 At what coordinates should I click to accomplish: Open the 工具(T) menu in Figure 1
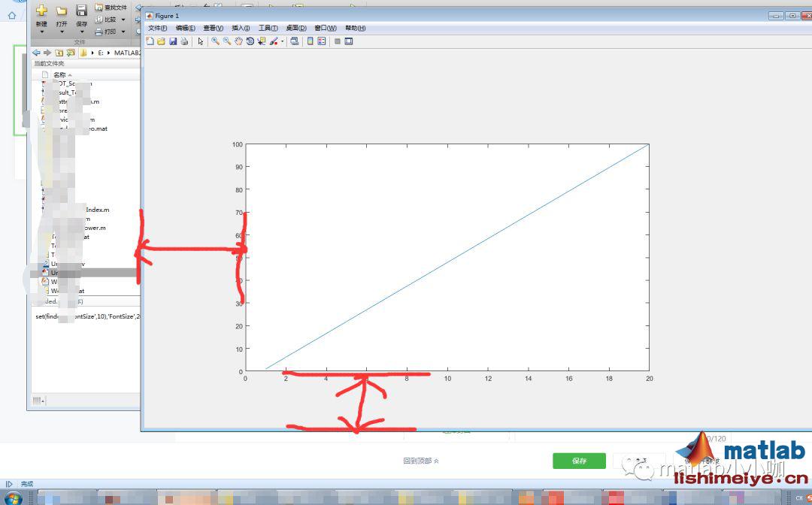(x=268, y=28)
